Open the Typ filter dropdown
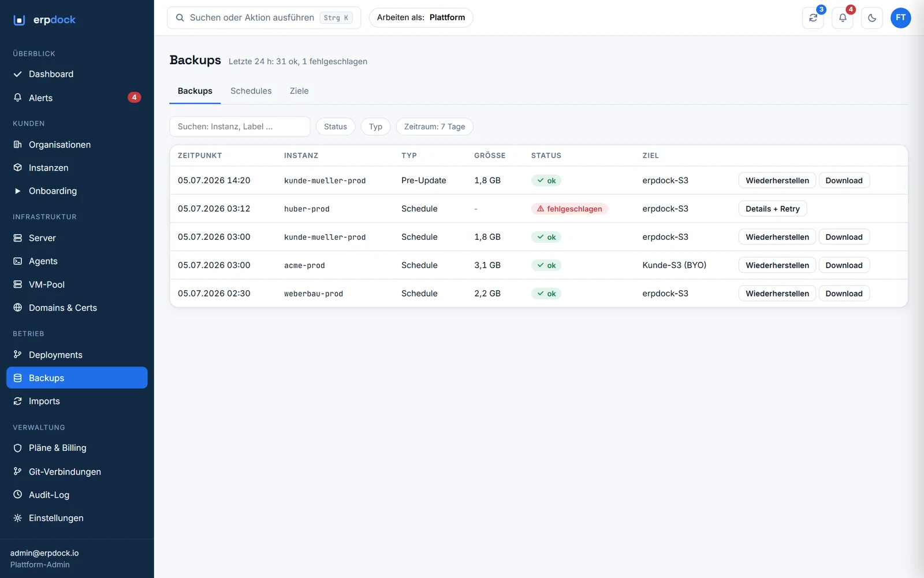Screen dimensions: 924x578 coord(376,127)
